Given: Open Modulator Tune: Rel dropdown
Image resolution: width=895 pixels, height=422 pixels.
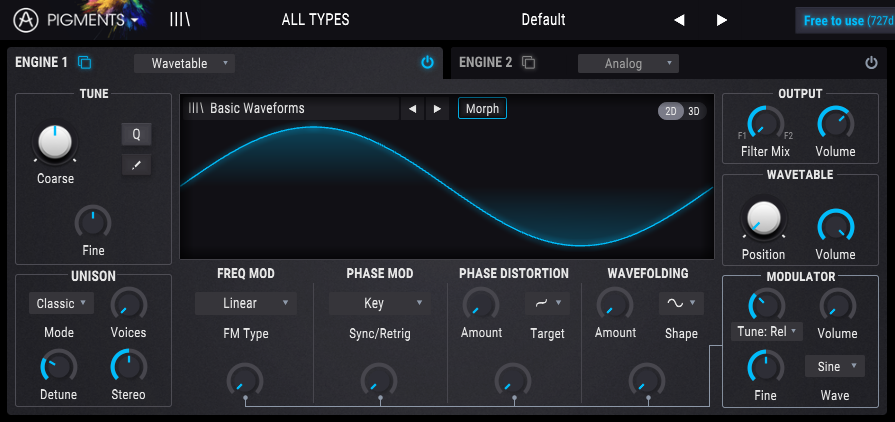Looking at the screenshot, I should pyautogui.click(x=767, y=332).
